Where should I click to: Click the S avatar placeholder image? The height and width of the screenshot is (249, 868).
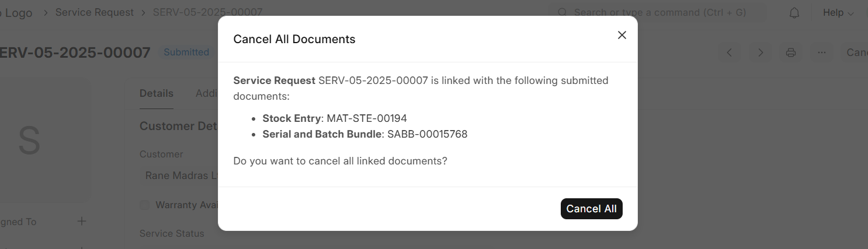point(29,141)
